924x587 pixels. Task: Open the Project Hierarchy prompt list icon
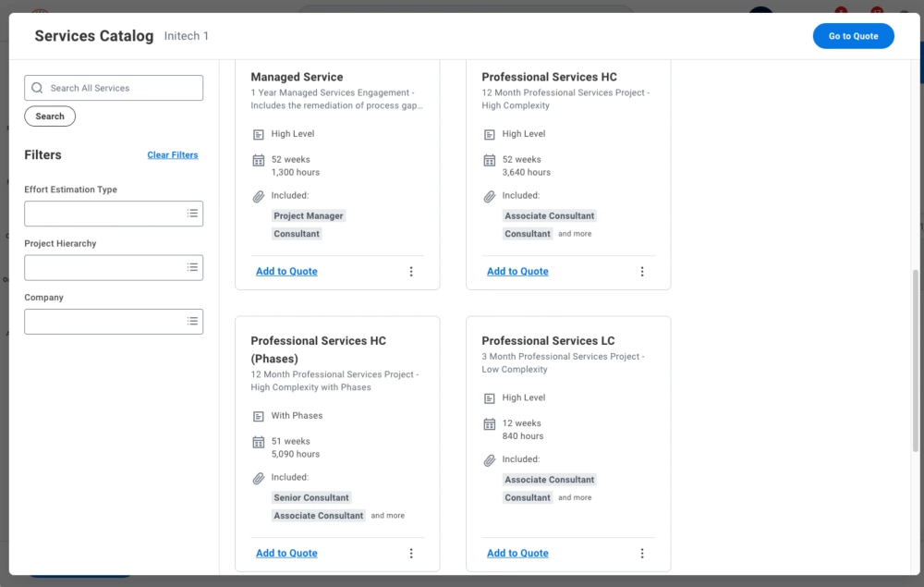pyautogui.click(x=192, y=267)
